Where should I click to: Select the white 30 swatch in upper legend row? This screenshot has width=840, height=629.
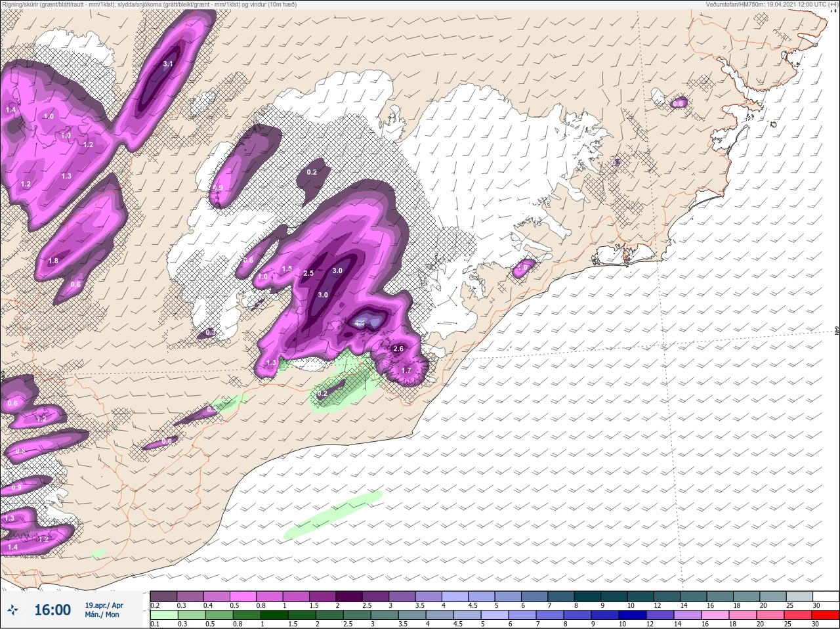[x=825, y=596]
